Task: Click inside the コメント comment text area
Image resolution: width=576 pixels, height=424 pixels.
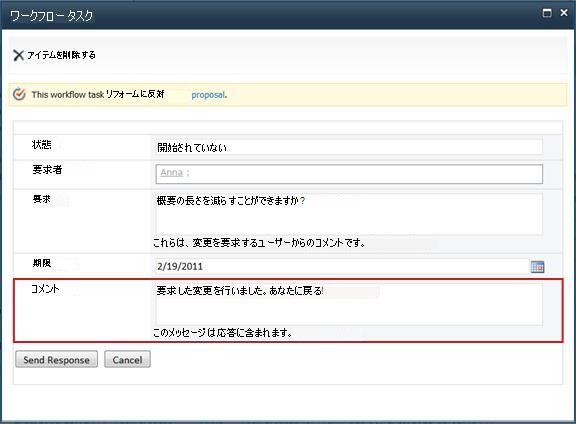Action: click(349, 304)
